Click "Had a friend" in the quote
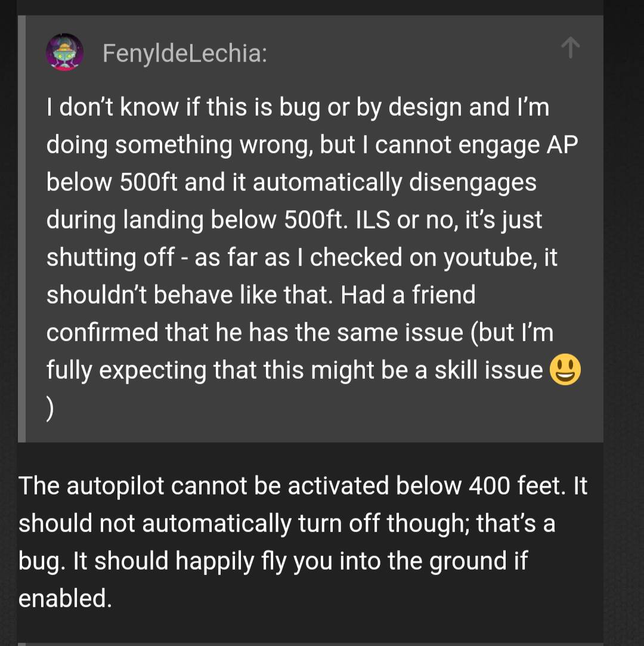Viewport: 644px width, 646px height. point(408,295)
